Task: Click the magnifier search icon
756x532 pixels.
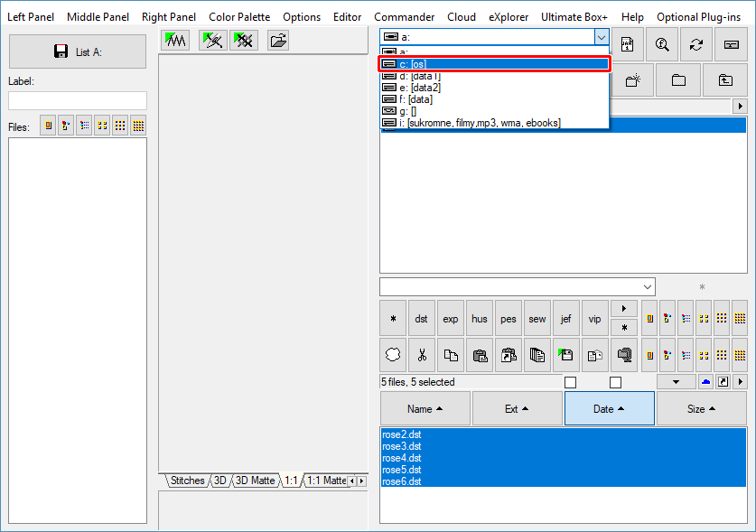Action: pyautogui.click(x=662, y=45)
